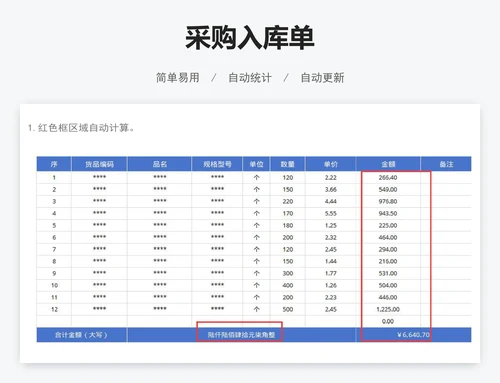The height and width of the screenshot is (383, 500).
Task: Click quantity cell 500
Action: pyautogui.click(x=288, y=309)
